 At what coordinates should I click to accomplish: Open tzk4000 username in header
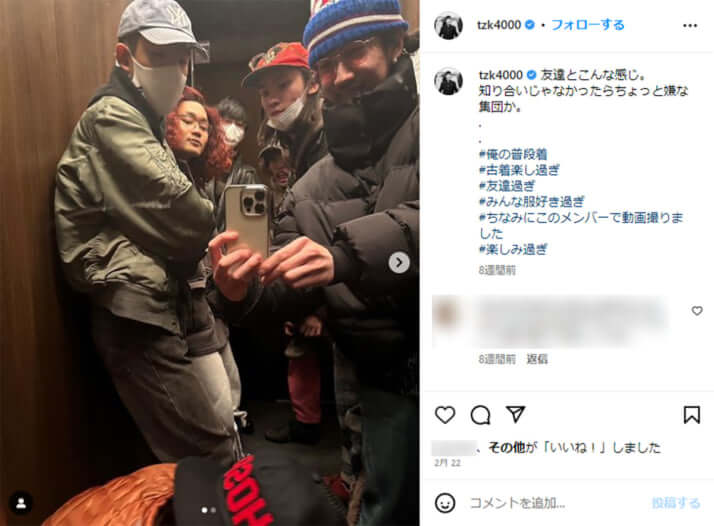pyautogui.click(x=499, y=25)
